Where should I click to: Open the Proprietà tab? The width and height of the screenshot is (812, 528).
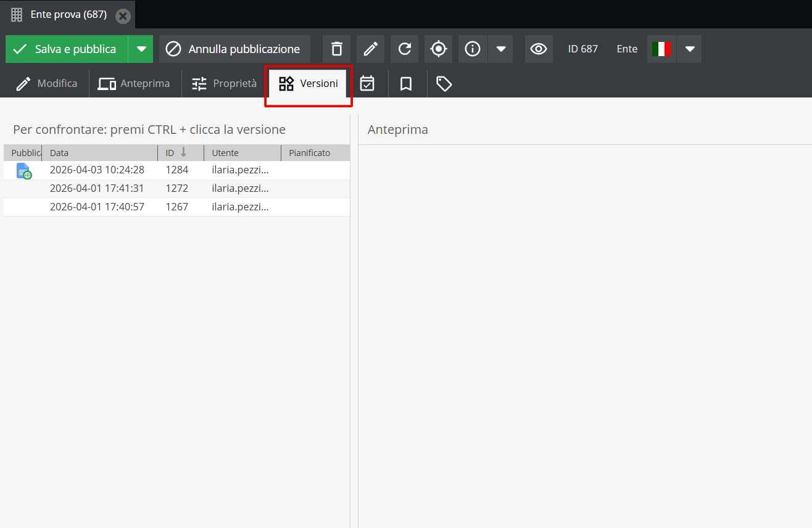pyautogui.click(x=224, y=84)
